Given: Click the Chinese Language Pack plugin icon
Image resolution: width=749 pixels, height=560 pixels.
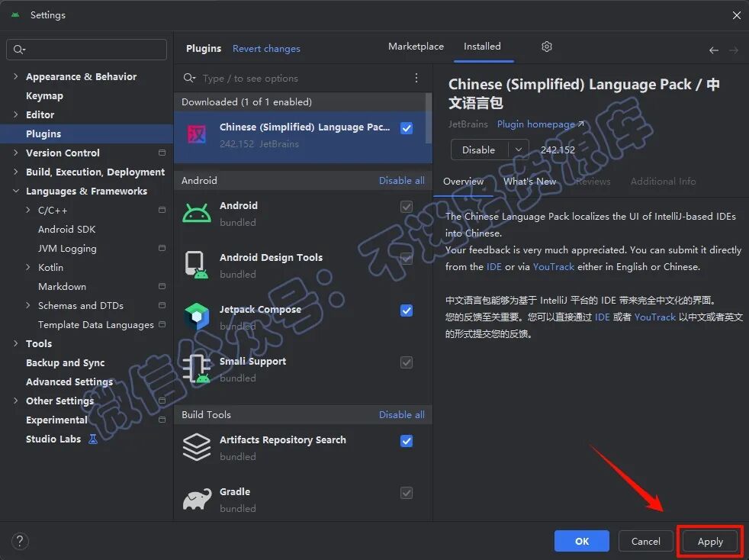Looking at the screenshot, I should pyautogui.click(x=197, y=135).
